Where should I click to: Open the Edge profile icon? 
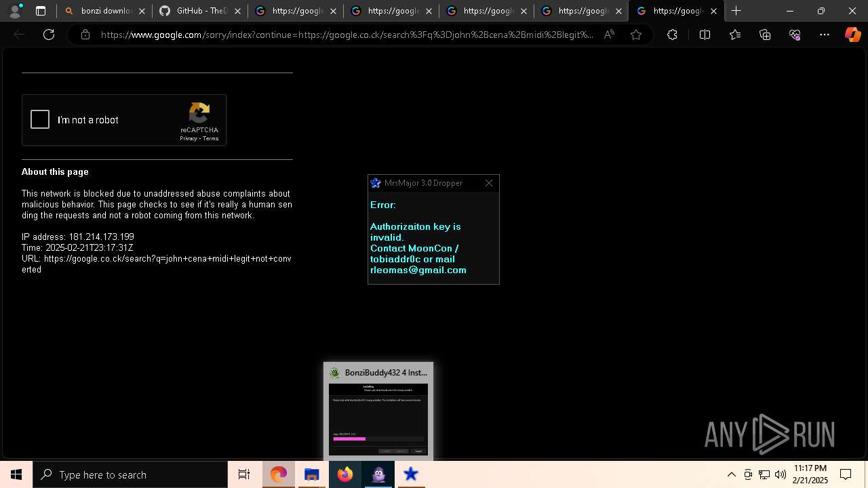14,11
